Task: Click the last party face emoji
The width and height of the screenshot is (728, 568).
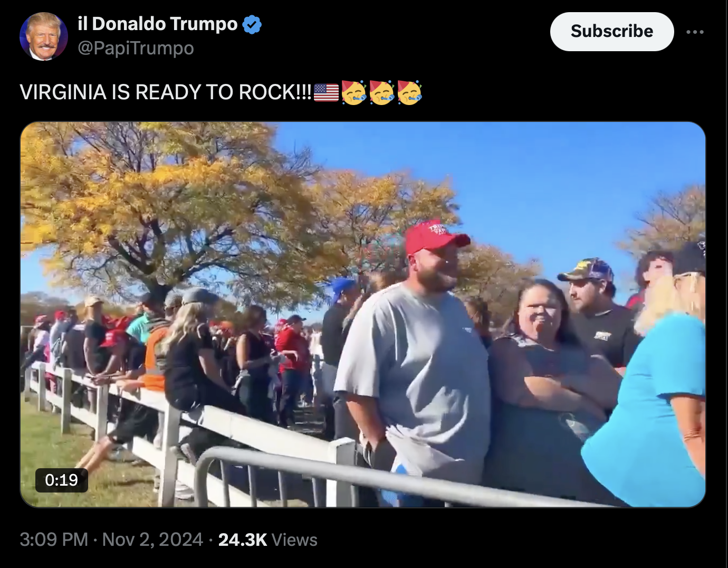Action: click(x=409, y=92)
